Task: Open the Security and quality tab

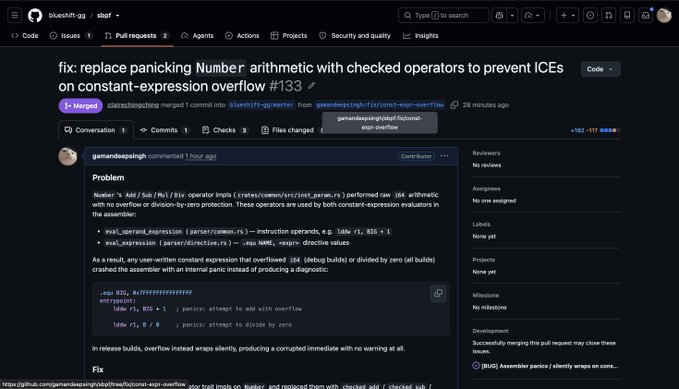Action: click(355, 36)
